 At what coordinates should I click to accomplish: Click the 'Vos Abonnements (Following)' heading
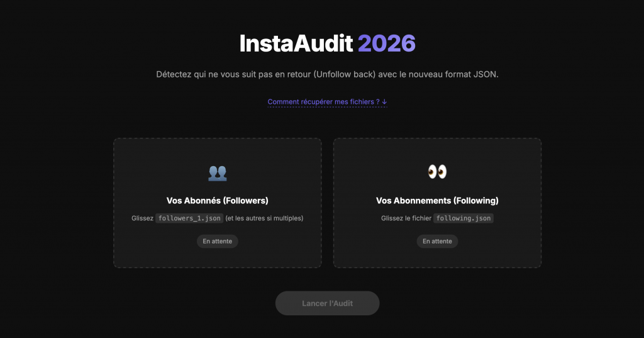click(x=437, y=201)
